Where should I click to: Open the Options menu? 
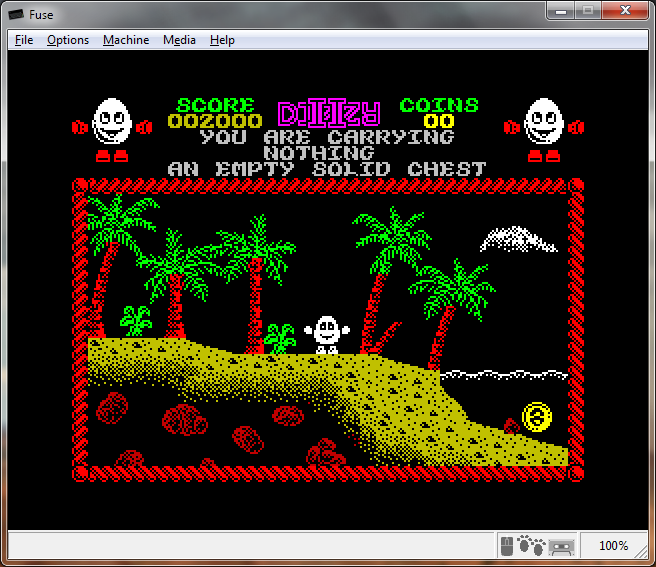[x=68, y=40]
